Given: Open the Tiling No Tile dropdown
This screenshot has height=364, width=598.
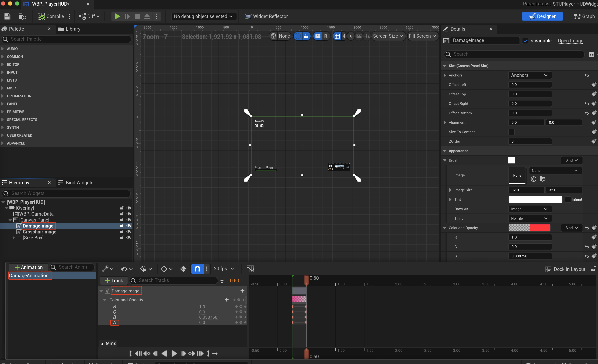Looking at the screenshot, I should tap(530, 218).
